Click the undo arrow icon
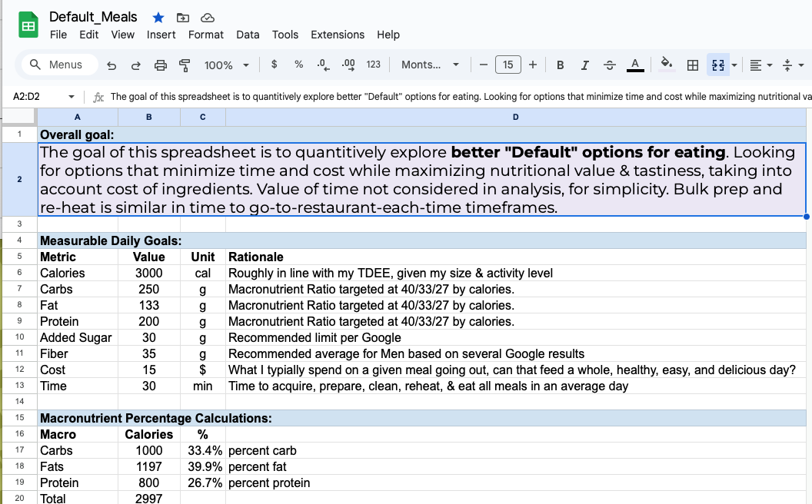The image size is (812, 504). coord(111,65)
